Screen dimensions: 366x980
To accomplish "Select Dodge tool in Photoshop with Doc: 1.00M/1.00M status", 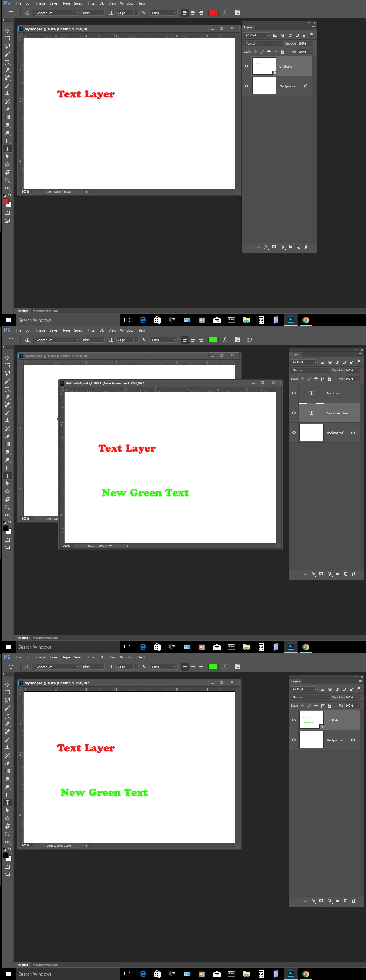I will click(x=7, y=787).
